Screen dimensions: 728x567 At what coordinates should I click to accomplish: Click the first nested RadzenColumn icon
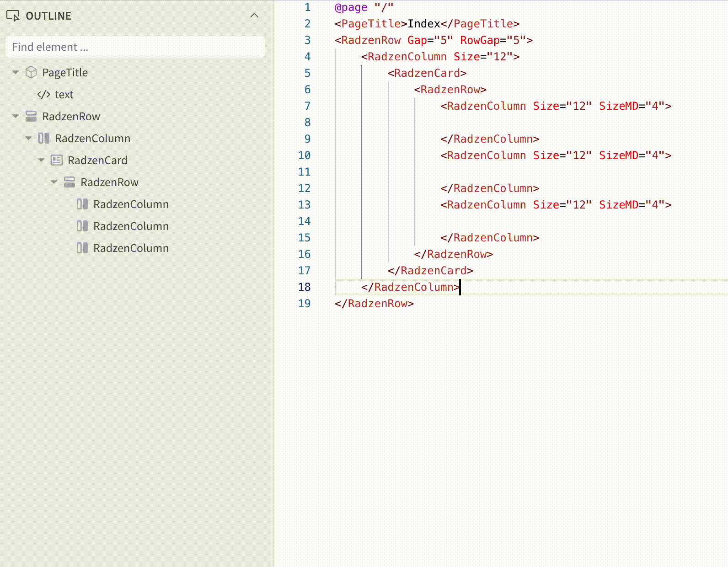(x=82, y=204)
